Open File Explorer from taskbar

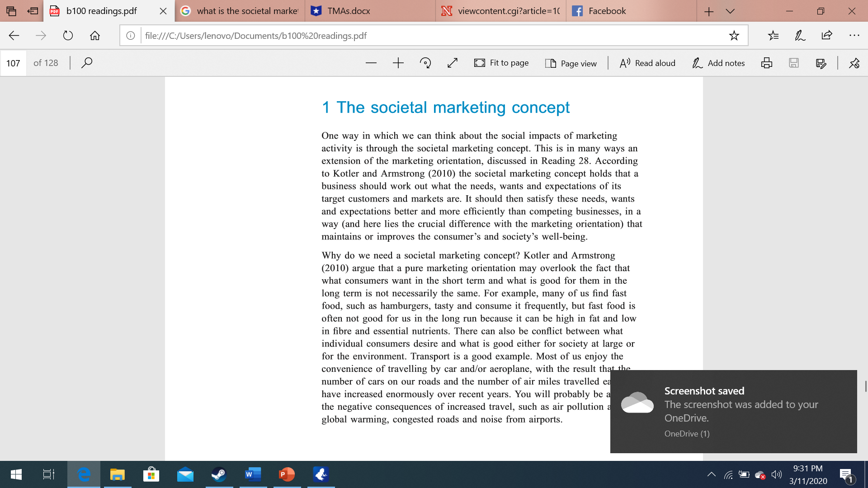pyautogui.click(x=118, y=474)
